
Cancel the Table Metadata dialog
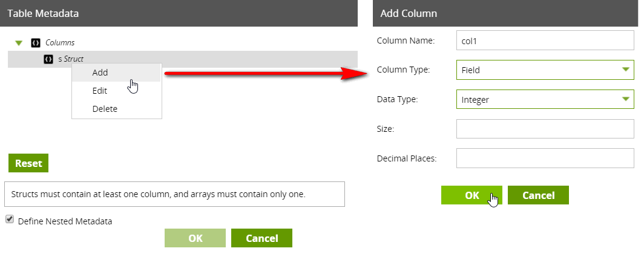coord(261,238)
